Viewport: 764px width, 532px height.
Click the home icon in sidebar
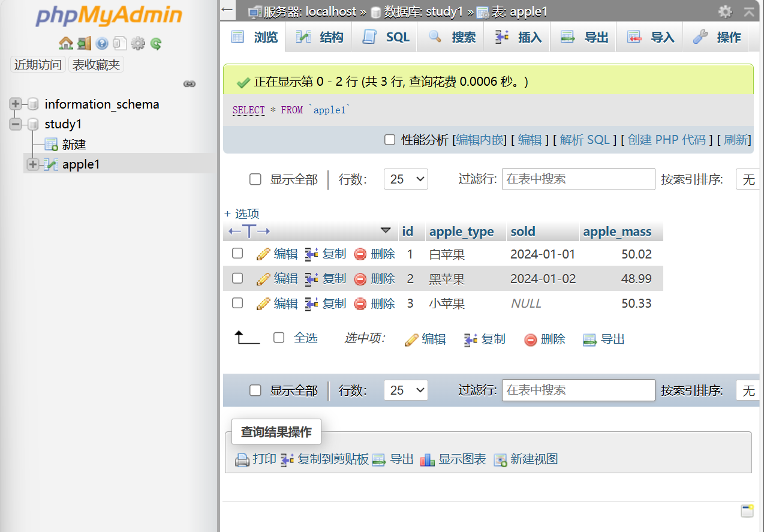65,43
